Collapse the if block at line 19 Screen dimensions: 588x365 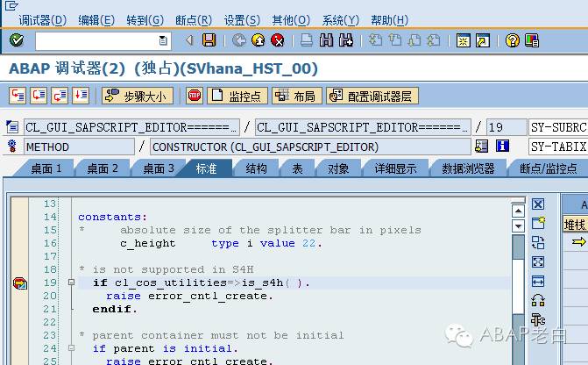click(x=71, y=283)
